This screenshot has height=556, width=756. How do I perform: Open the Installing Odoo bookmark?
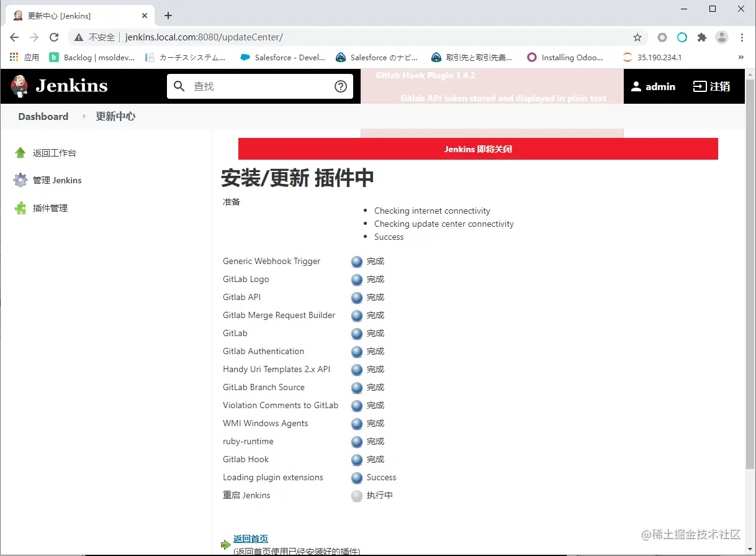click(x=565, y=57)
